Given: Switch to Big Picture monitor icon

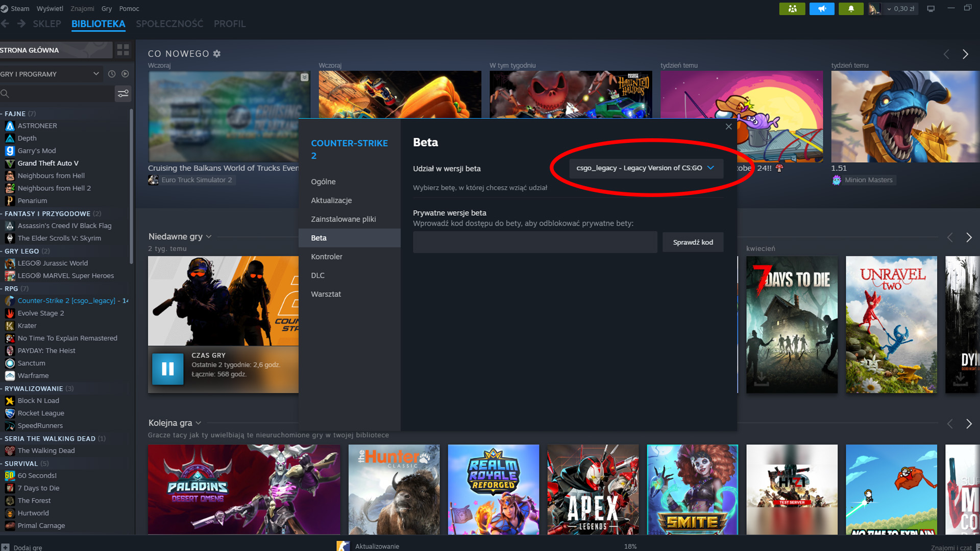Looking at the screenshot, I should 931,9.
